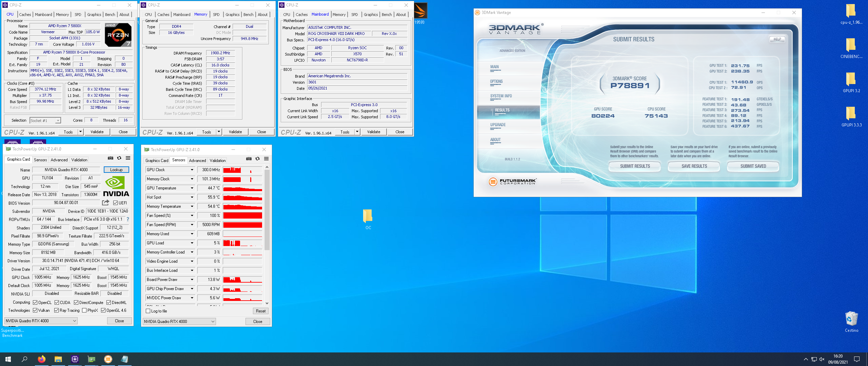Screen dimensions: 868x366
Task: Click SUBMIT SAVED button in 3DMark Vantage
Action: click(x=753, y=166)
